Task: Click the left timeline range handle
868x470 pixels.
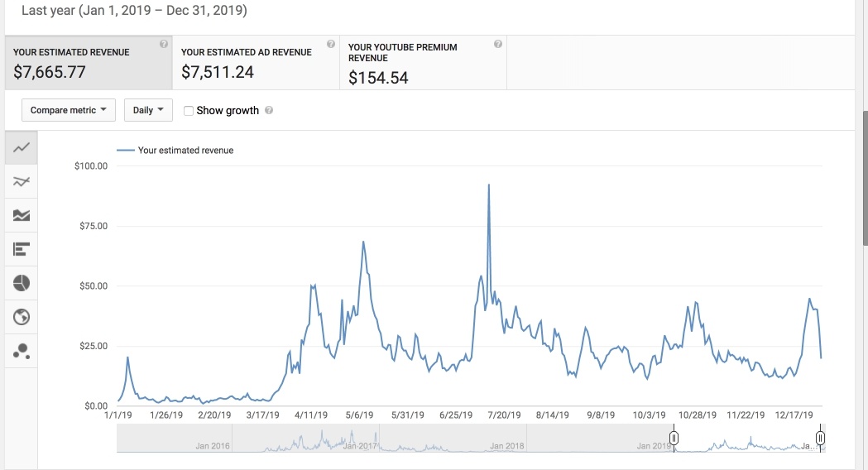Action: coord(674,439)
